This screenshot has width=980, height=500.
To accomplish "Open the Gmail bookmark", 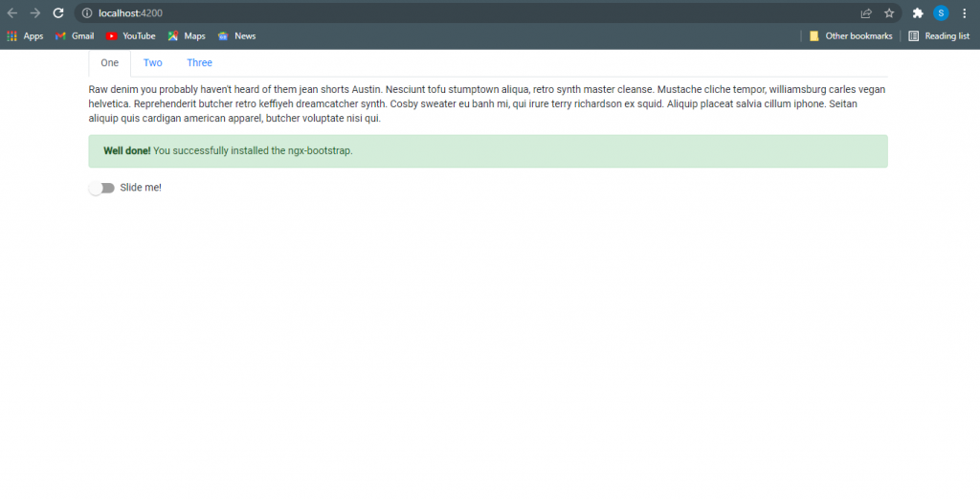I will [x=75, y=36].
